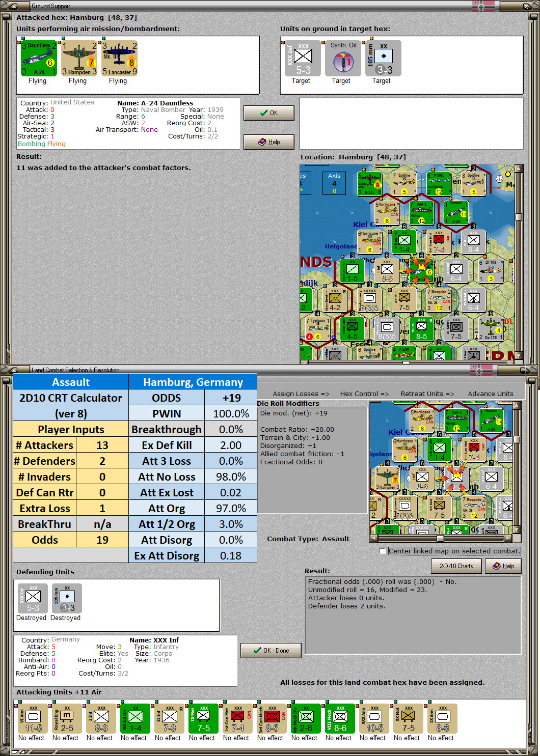The width and height of the screenshot is (540, 756).
Task: Confirm with OK in Ground Support window
Action: [x=269, y=113]
